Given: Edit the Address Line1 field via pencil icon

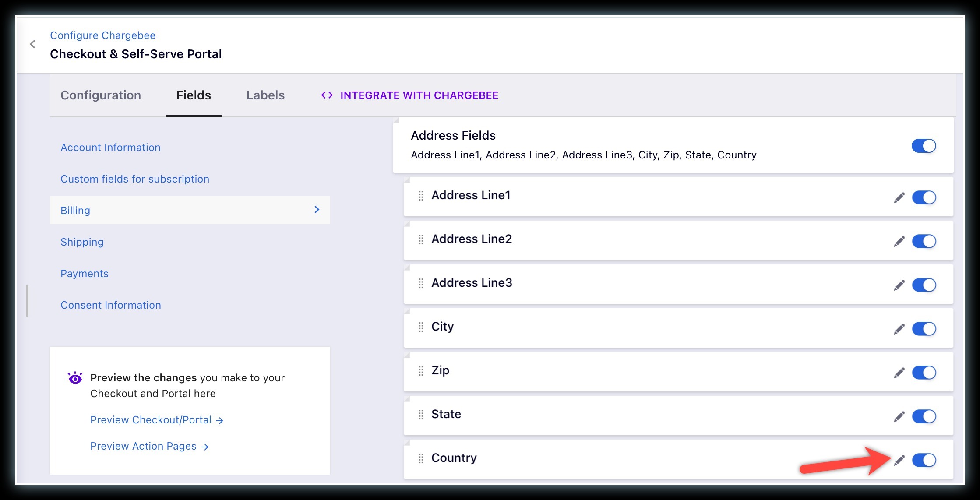Looking at the screenshot, I should click(x=899, y=198).
